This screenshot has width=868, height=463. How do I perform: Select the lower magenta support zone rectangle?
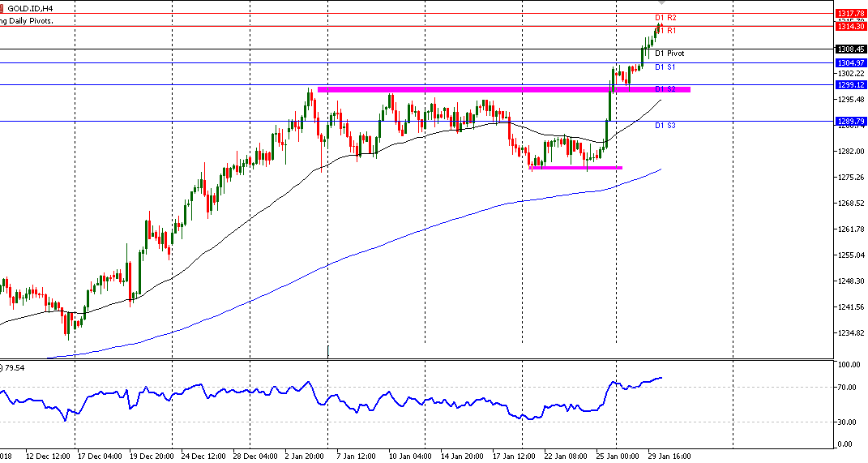coord(576,168)
